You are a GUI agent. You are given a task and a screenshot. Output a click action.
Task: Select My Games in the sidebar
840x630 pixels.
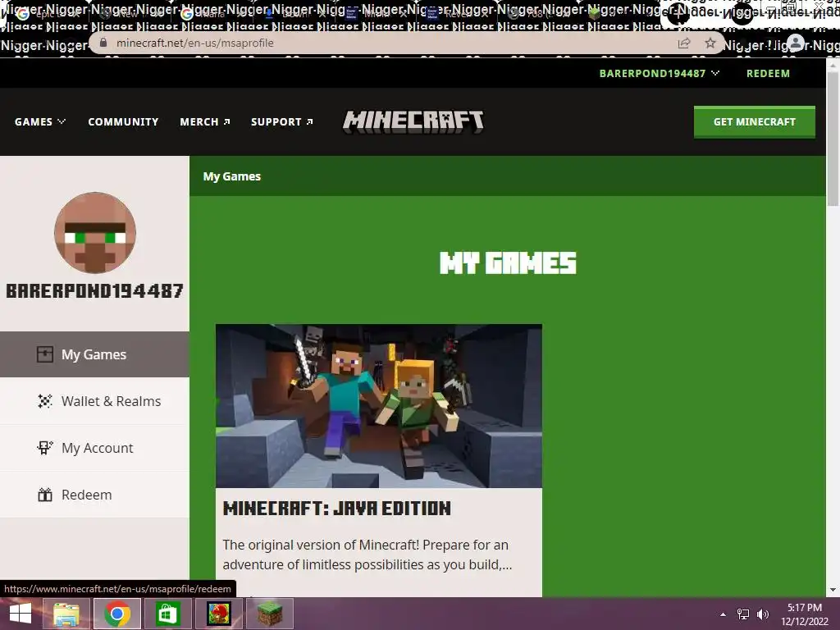pyautogui.click(x=95, y=354)
